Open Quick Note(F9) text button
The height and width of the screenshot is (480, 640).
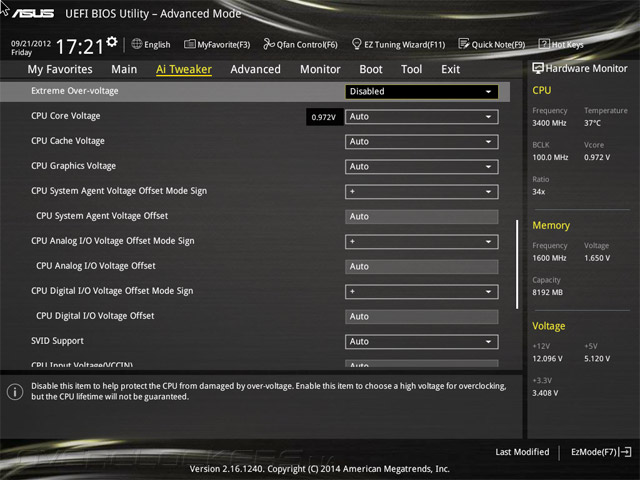[x=498, y=44]
